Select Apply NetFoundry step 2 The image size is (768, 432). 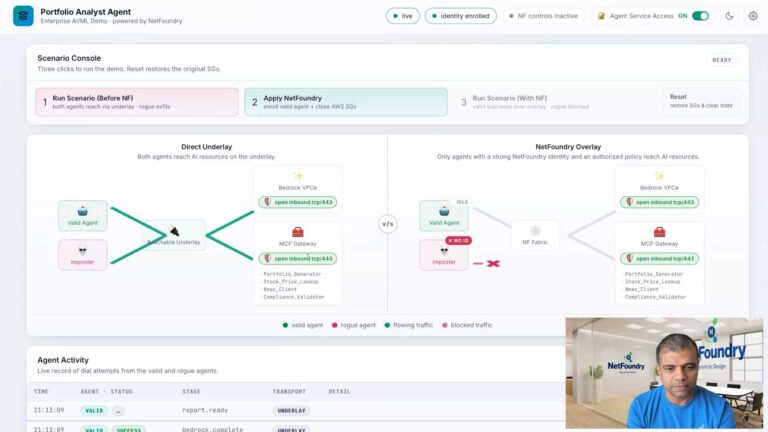pyautogui.click(x=346, y=102)
